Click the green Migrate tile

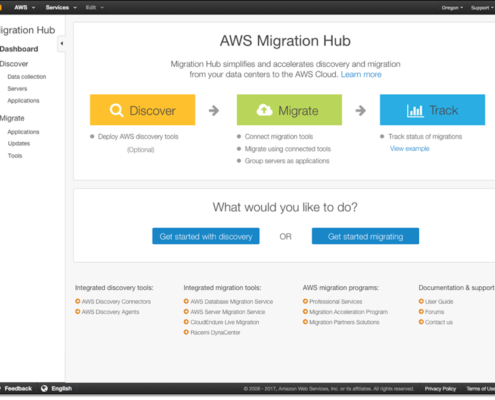click(x=289, y=110)
